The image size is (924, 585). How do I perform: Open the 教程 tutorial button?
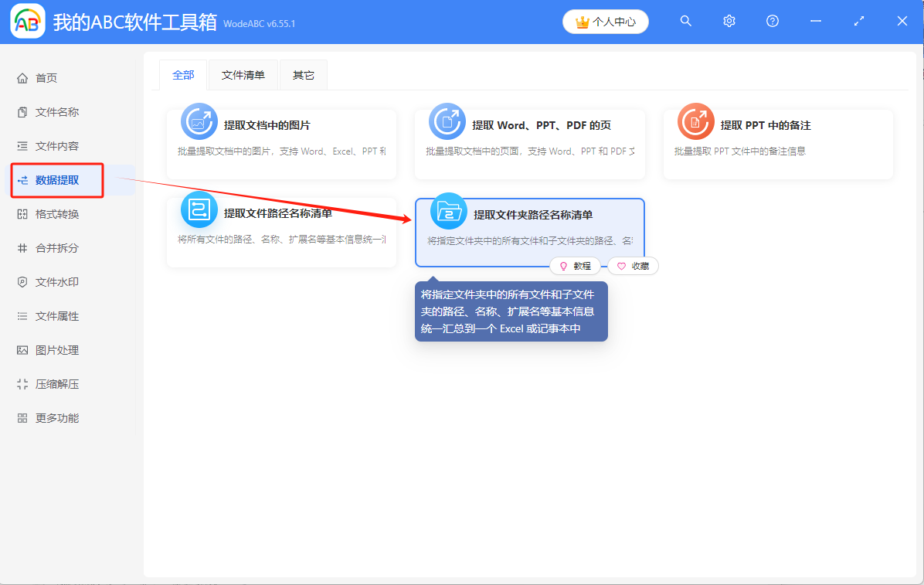pos(576,265)
